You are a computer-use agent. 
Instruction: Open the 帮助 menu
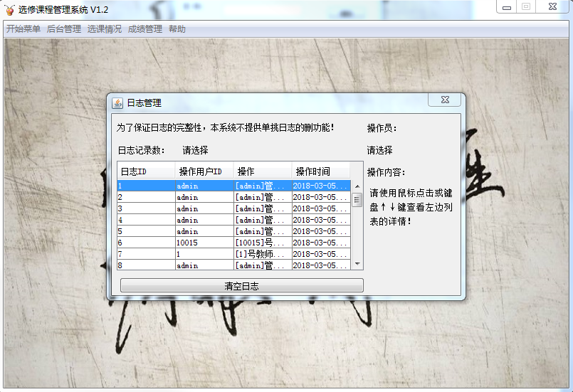(x=177, y=29)
